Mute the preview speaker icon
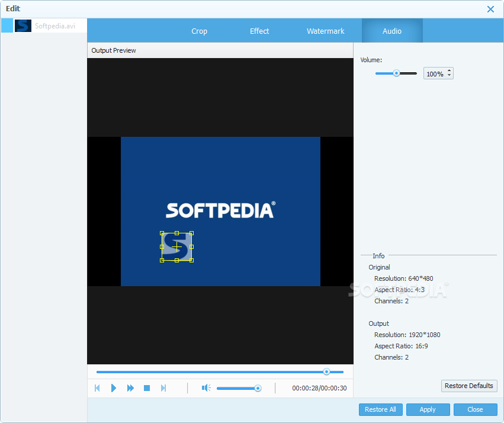This screenshot has width=504, height=423. (206, 388)
